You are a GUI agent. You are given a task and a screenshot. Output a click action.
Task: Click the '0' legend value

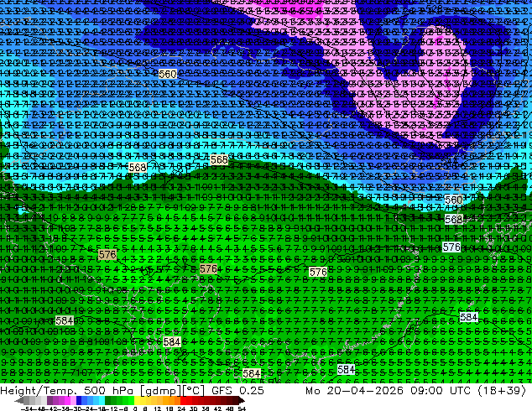135,408
